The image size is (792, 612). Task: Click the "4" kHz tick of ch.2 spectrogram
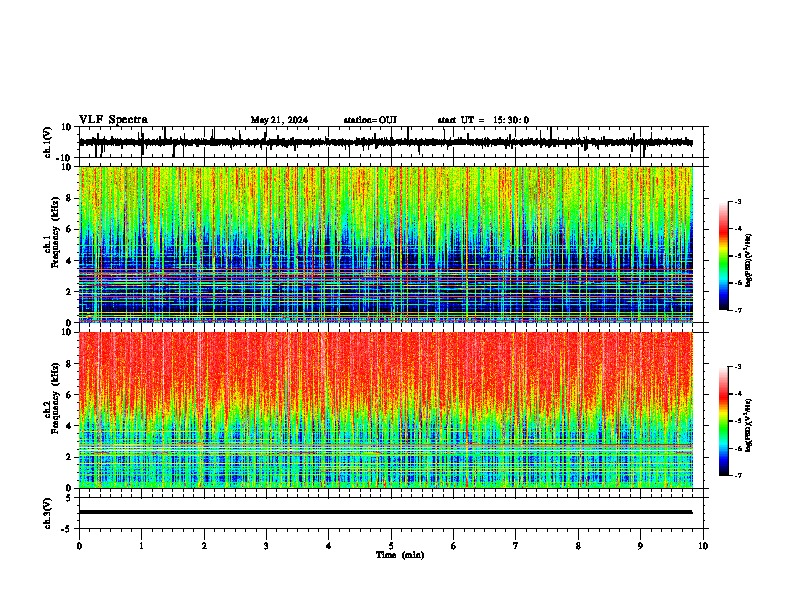(69, 426)
